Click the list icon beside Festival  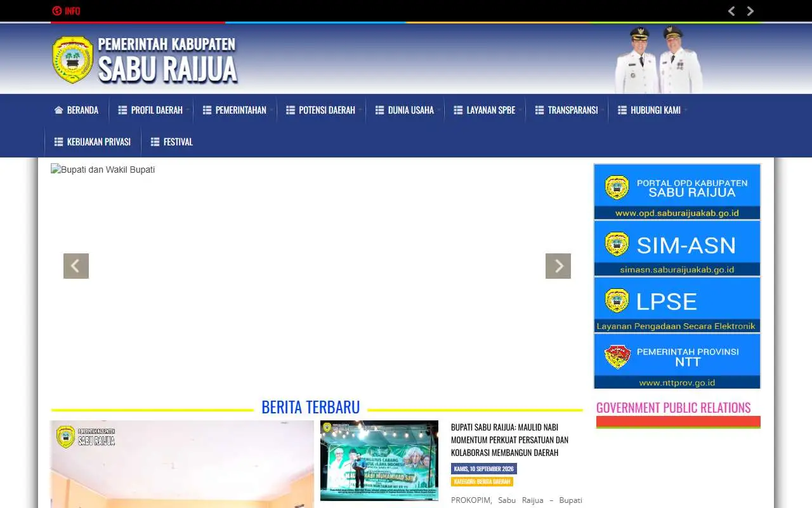tap(155, 142)
